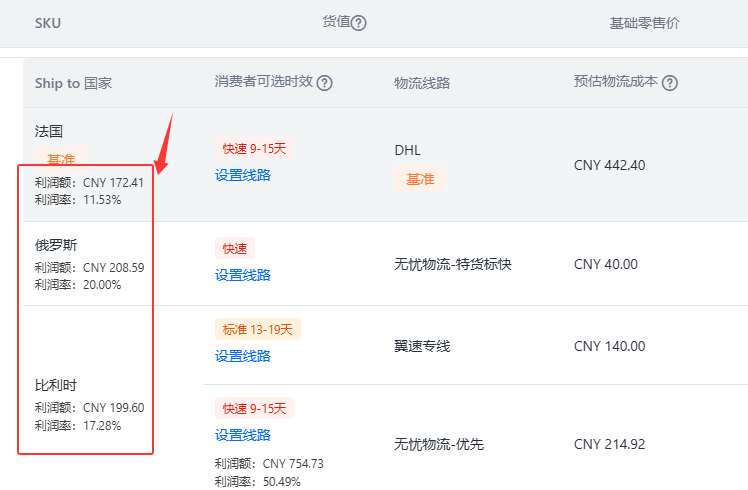748x490 pixels.
Task: Select the 比利时 country row label
Action: point(56,385)
